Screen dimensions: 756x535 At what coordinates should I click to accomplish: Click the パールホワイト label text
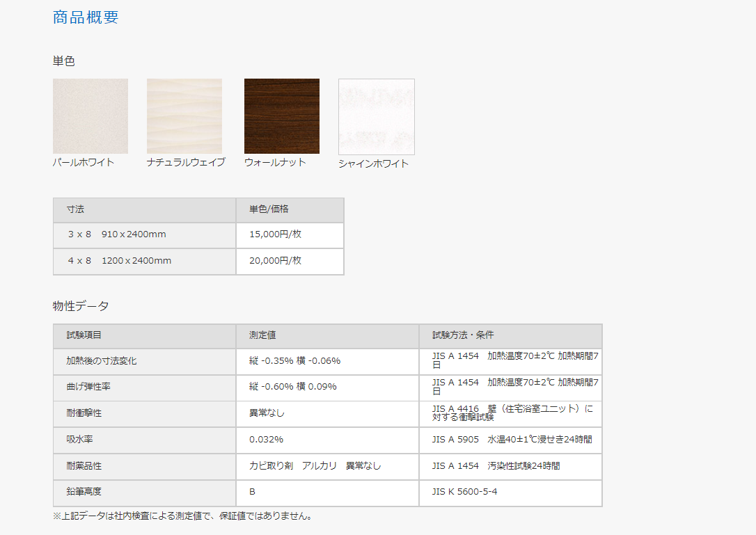coord(84,163)
